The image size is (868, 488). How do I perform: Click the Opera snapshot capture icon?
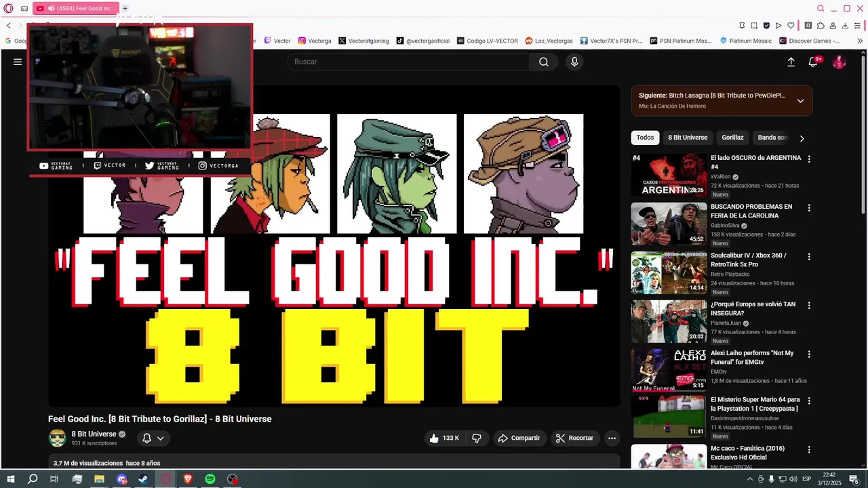point(754,25)
